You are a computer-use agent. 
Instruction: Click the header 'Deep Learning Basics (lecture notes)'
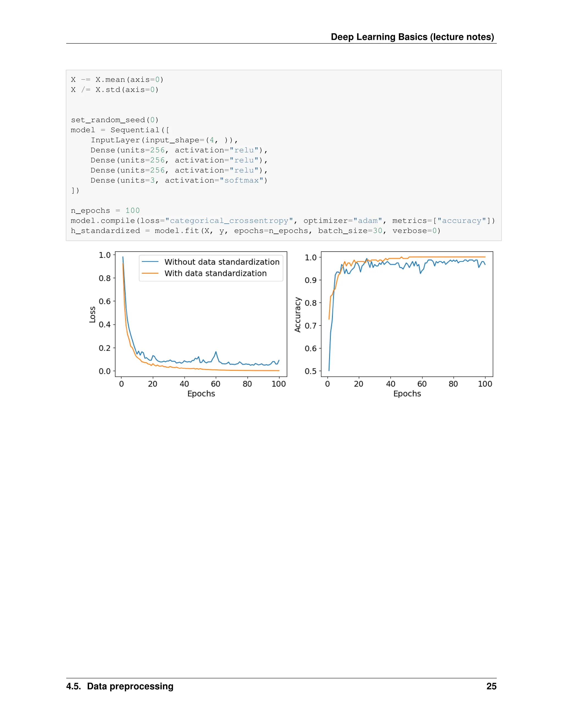[x=412, y=37]
